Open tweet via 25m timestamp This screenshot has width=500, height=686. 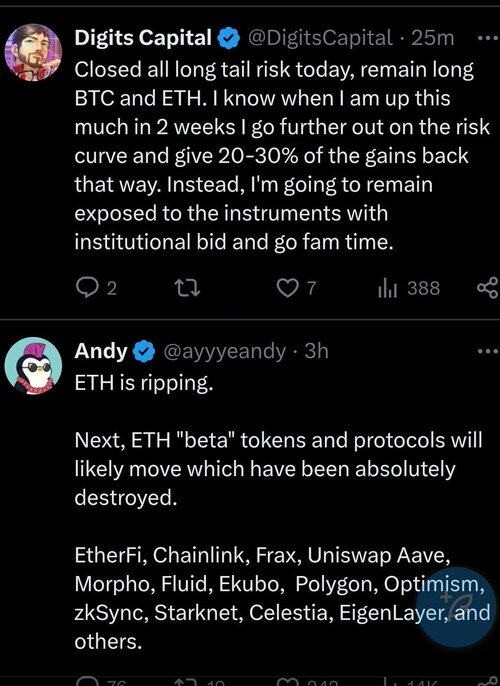[x=433, y=38]
